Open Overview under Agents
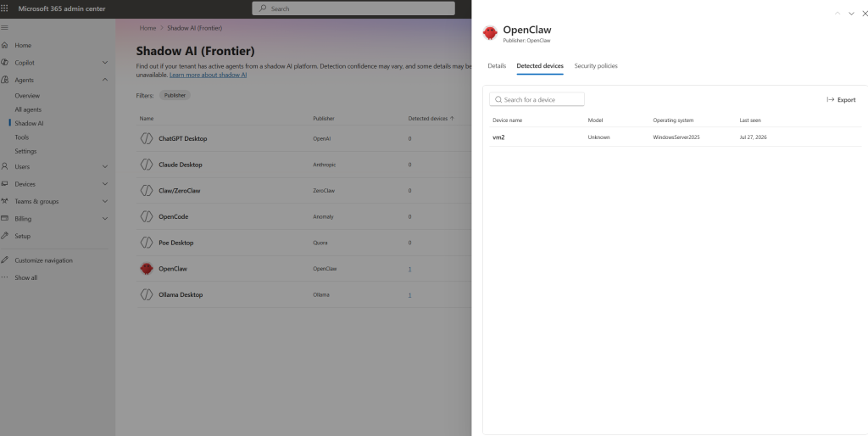This screenshot has height=436, width=868. tap(27, 96)
